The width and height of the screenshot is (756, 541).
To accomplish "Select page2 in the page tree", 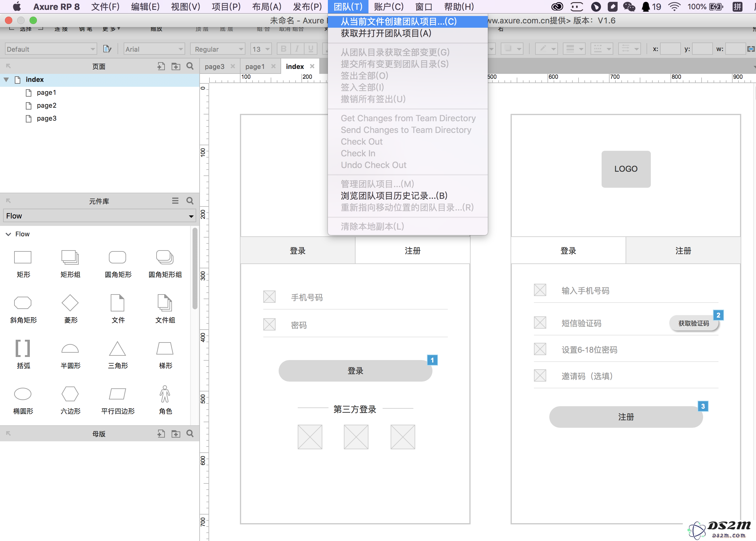I will tap(46, 106).
